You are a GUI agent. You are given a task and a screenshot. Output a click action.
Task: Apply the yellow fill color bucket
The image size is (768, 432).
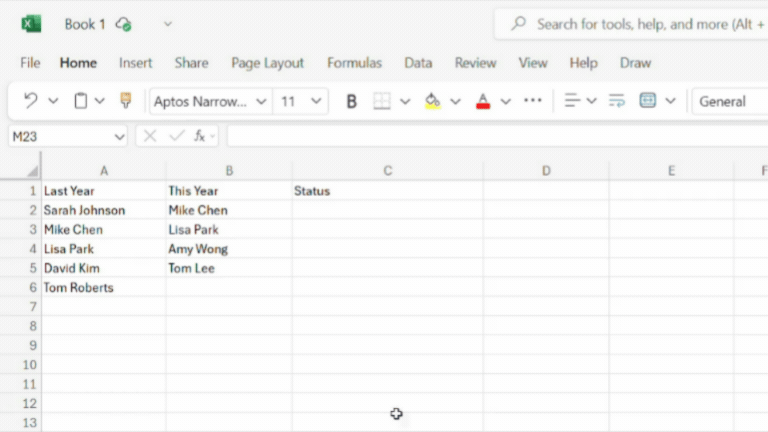tap(432, 101)
